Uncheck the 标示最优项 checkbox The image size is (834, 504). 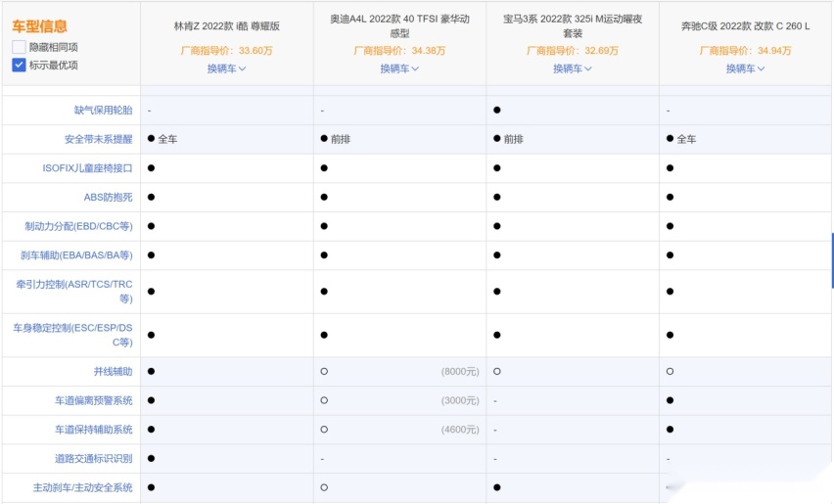pos(19,65)
